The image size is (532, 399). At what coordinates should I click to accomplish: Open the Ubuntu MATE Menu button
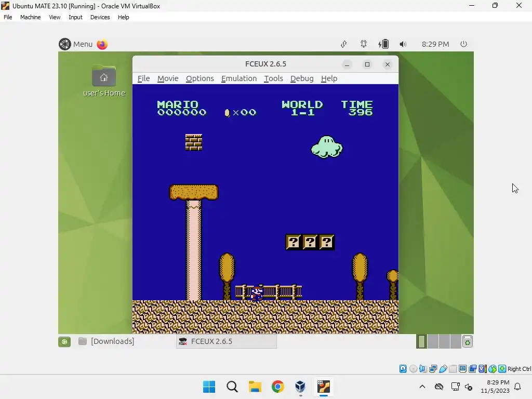click(x=76, y=44)
